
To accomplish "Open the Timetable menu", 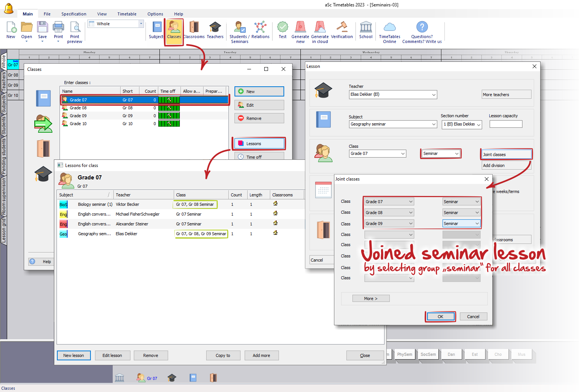I will click(x=127, y=14).
